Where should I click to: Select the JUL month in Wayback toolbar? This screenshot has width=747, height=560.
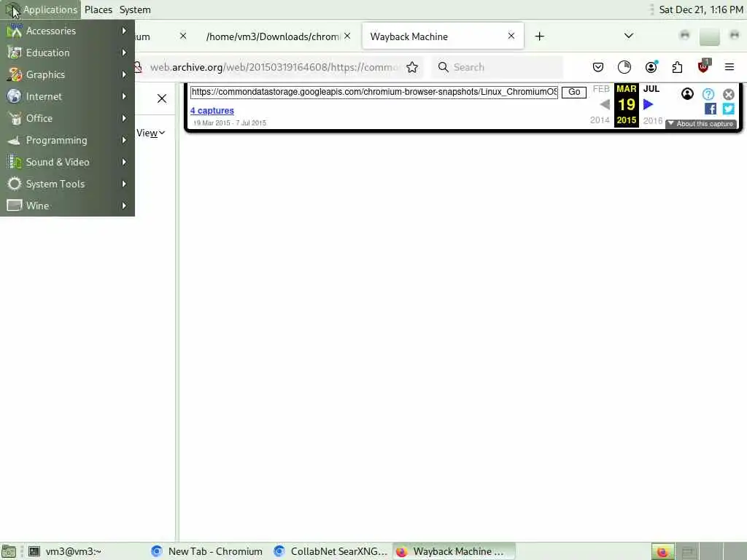tap(651, 88)
